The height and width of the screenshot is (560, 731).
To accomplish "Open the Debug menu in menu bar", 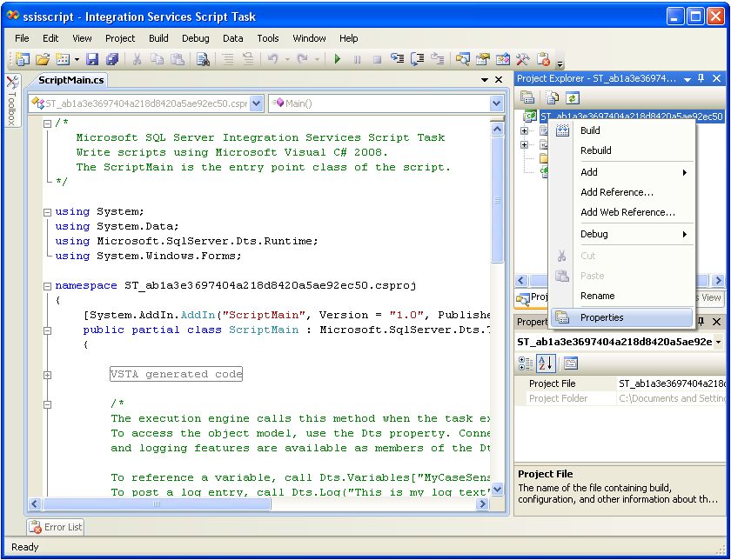I will 195,38.
